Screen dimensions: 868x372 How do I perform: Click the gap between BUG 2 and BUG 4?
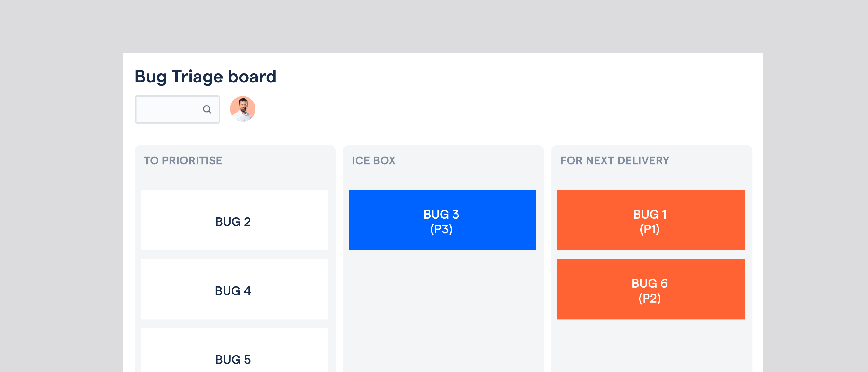pos(234,255)
